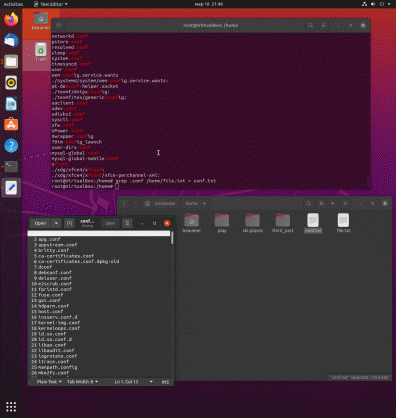Click the Save button in Text Editor
Viewport: 396px width, 418px height.
click(110, 223)
